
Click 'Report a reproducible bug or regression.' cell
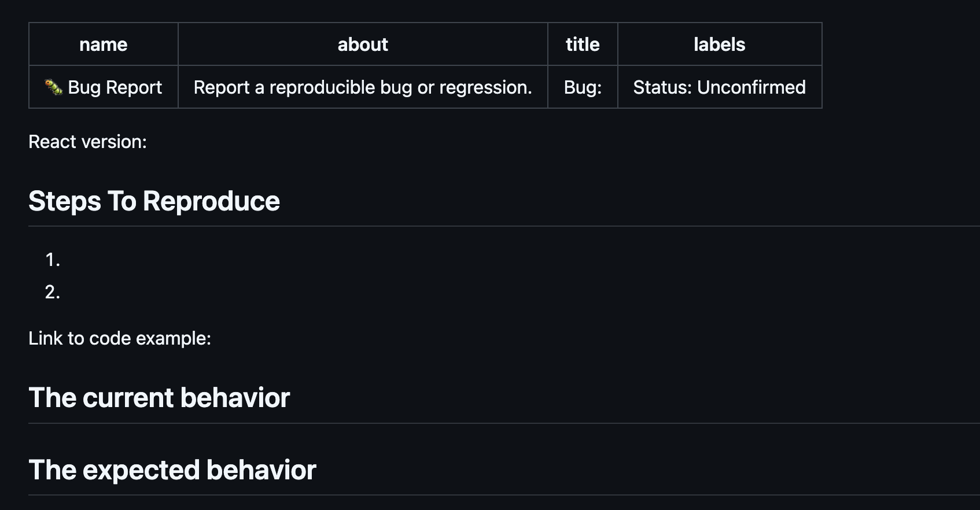pos(363,87)
